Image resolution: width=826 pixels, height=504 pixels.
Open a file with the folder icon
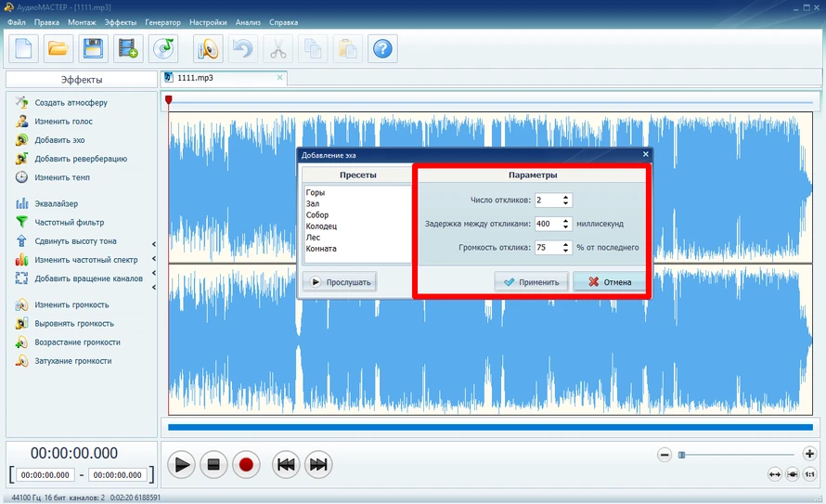[58, 48]
